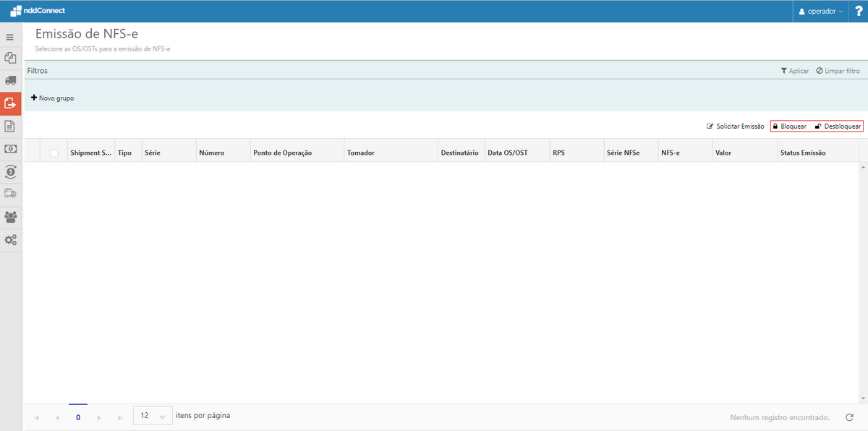Click the help question mark icon
The width and height of the screenshot is (868, 431).
pos(859,11)
